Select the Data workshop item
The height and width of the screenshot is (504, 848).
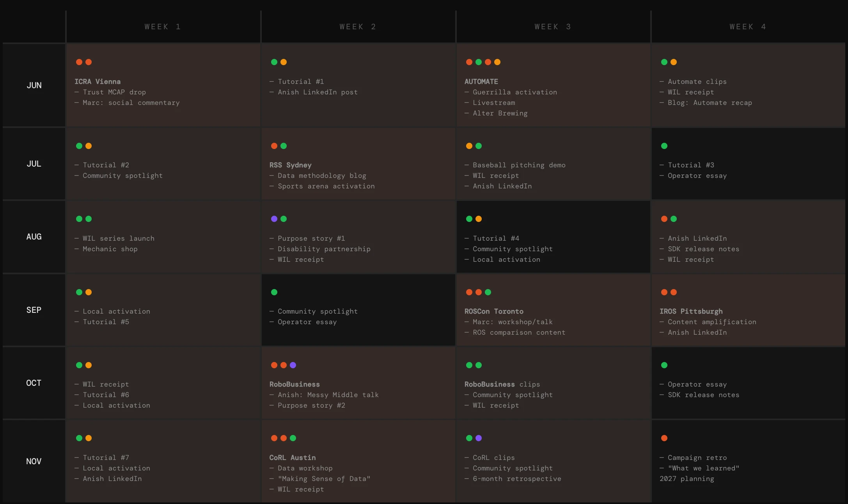point(301,468)
